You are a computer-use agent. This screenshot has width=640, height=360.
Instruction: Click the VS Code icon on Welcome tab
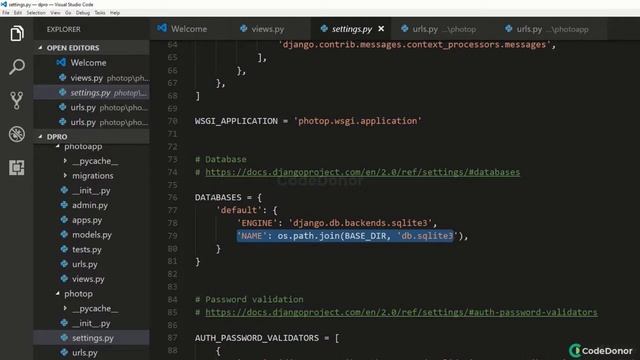pyautogui.click(x=162, y=28)
